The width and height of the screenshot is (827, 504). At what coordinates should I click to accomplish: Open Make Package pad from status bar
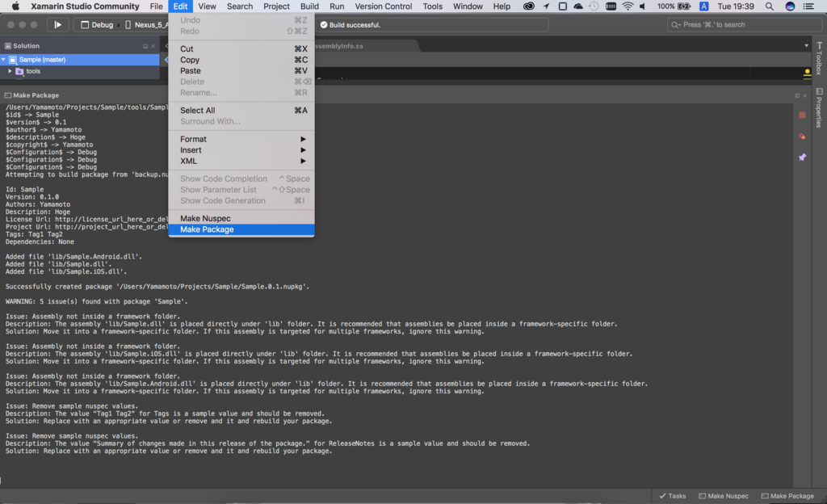pos(787,496)
